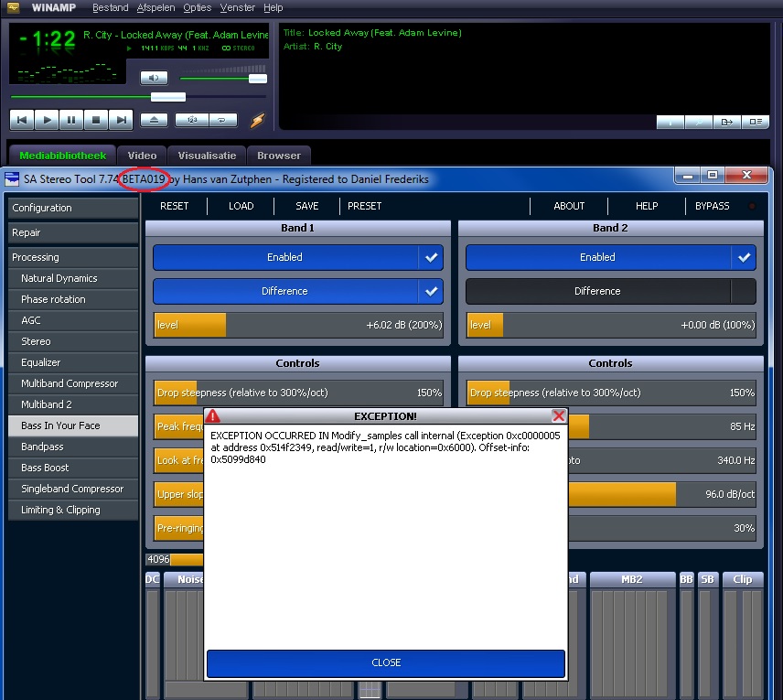
Task: Click the ABOUT button
Action: [x=569, y=206]
